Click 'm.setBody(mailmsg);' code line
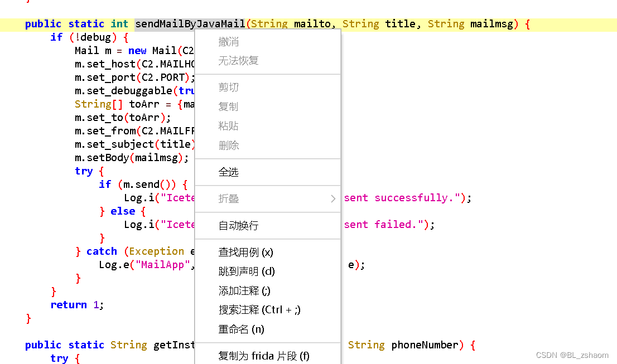The image size is (617, 364). (132, 158)
